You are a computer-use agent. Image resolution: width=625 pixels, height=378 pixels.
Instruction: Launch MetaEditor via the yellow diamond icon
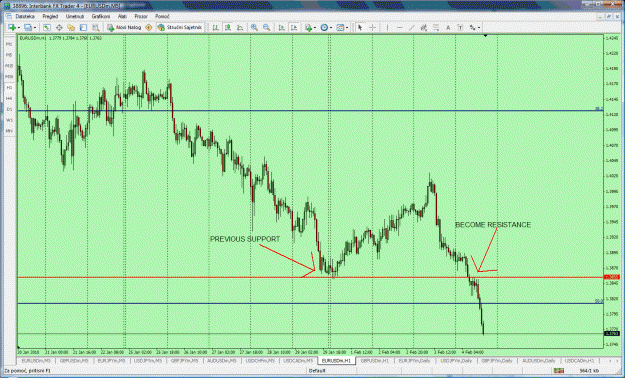148,28
